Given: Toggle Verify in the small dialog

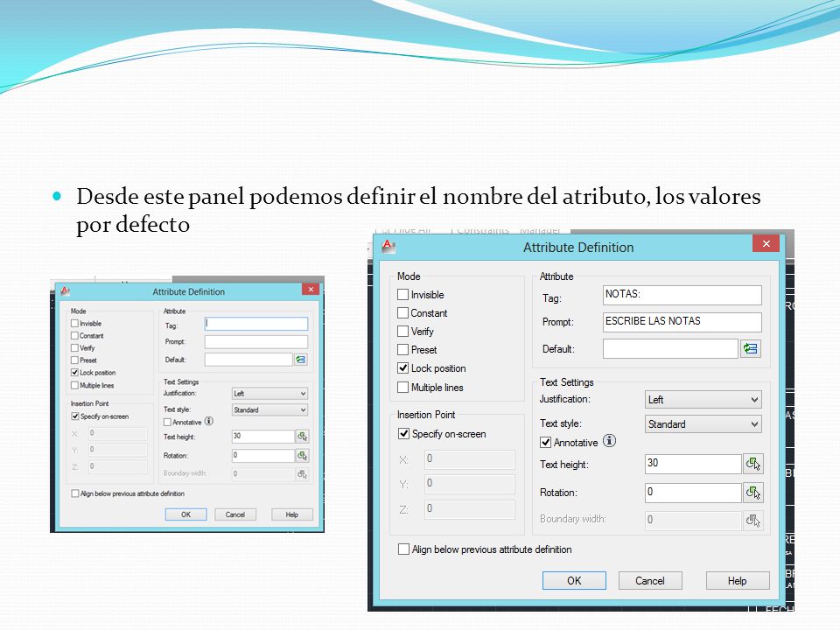Looking at the screenshot, I should (75, 348).
